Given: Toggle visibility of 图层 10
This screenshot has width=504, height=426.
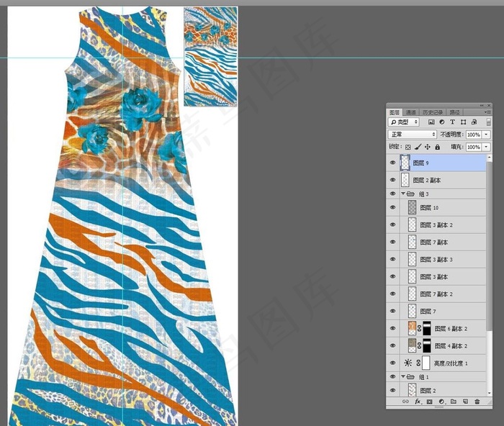Looking at the screenshot, I should pos(393,207).
